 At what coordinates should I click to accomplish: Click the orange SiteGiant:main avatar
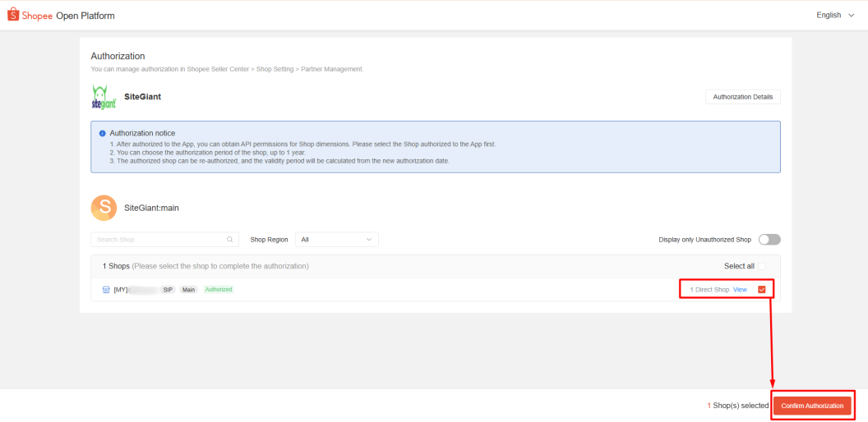(x=104, y=208)
